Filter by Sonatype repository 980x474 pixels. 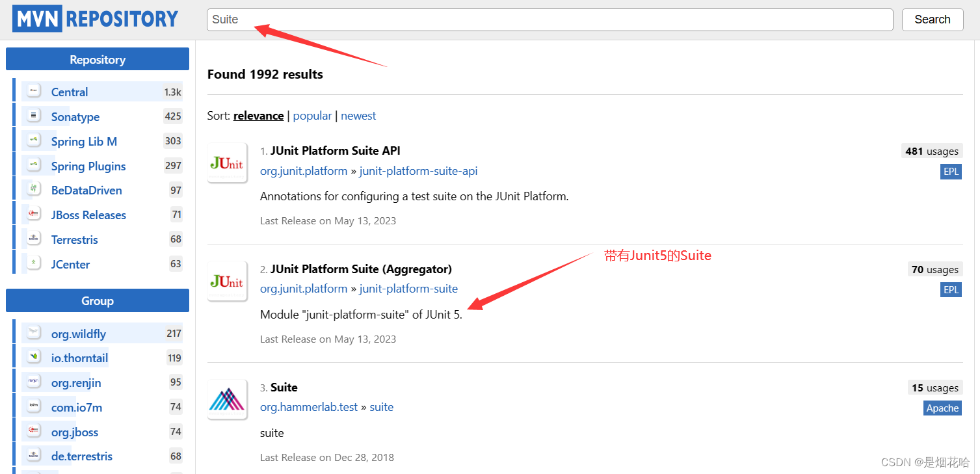coord(75,116)
